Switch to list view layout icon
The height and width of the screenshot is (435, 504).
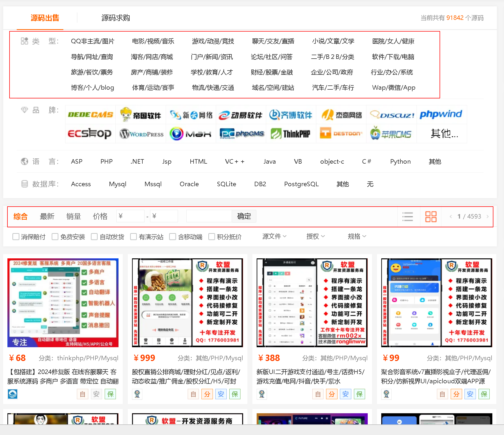[407, 216]
